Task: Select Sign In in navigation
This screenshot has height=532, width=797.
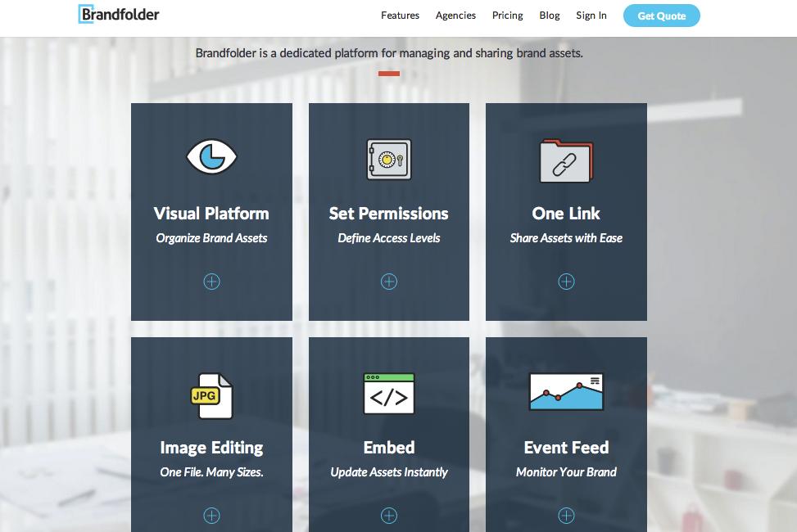Action: [x=591, y=16]
